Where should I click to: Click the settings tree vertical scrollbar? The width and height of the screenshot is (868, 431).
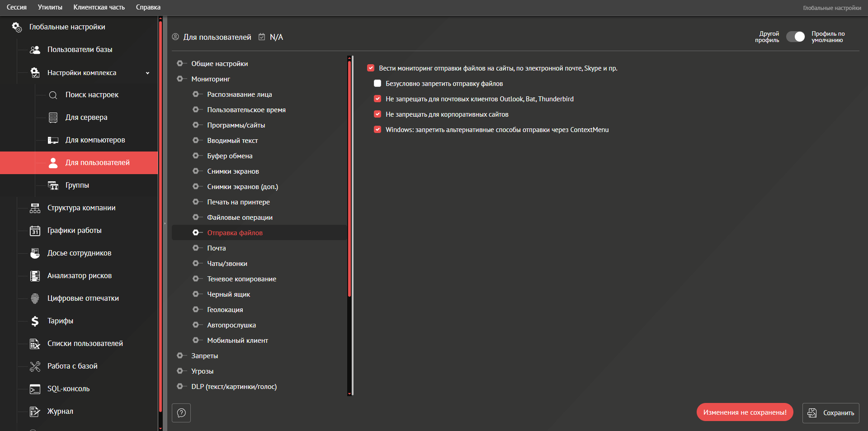coord(349,181)
